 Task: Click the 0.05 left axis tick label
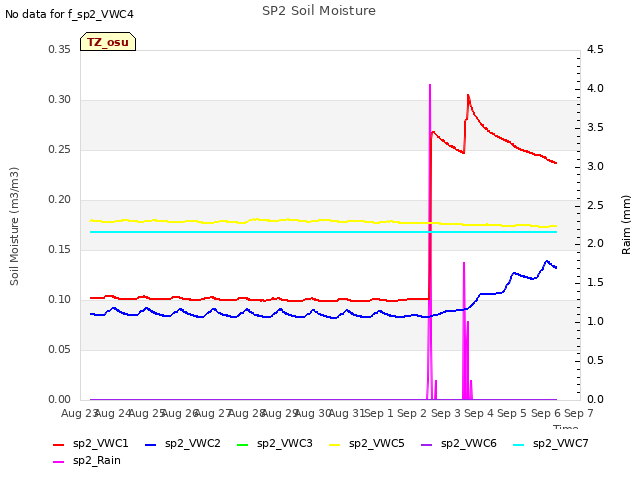click(x=60, y=350)
